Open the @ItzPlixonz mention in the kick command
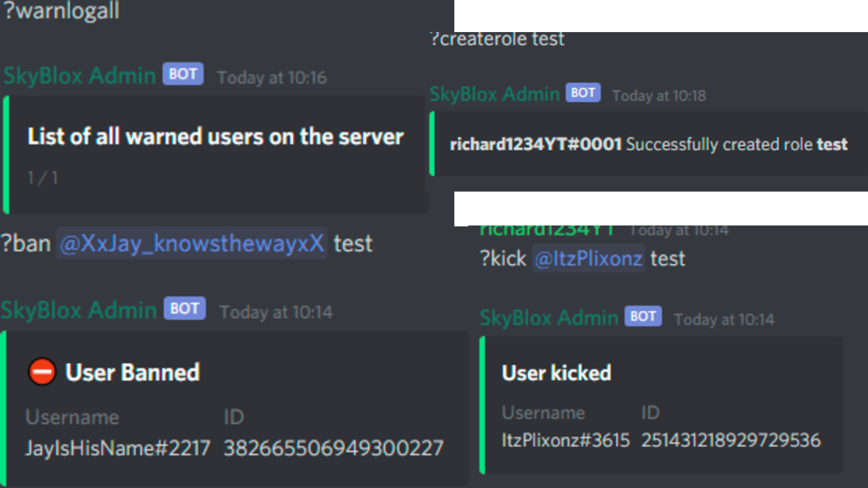868x488 pixels. (588, 258)
